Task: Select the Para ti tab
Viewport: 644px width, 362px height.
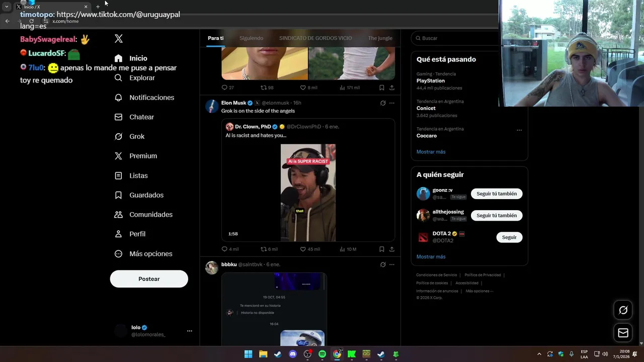Action: [x=215, y=38]
